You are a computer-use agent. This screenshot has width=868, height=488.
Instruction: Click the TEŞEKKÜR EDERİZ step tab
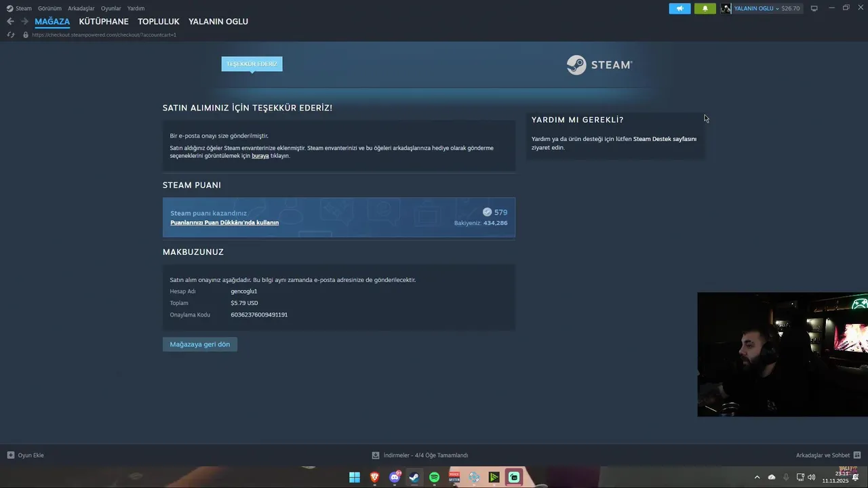click(x=252, y=64)
